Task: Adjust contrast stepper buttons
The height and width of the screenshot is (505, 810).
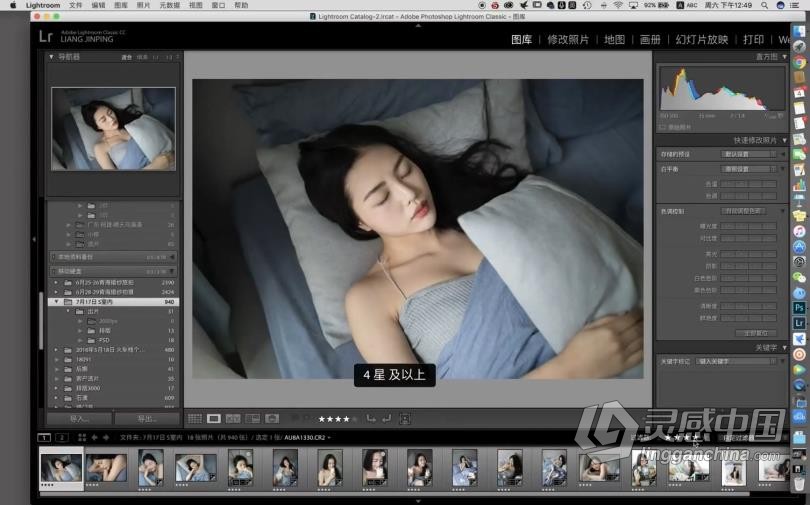Action: coord(749,239)
